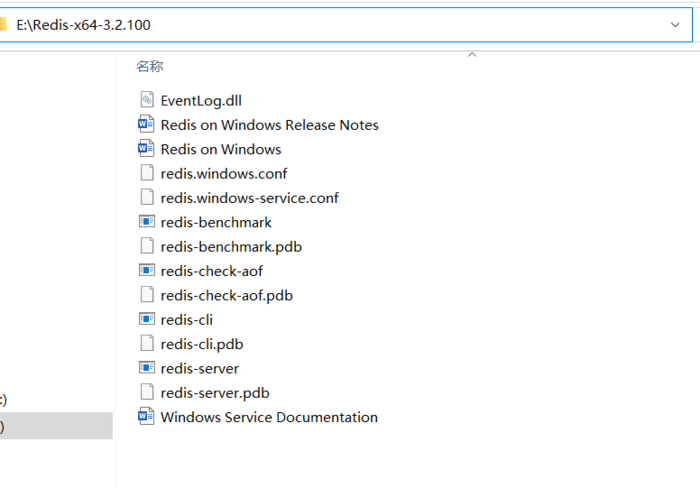Select the redis-check-aof application name
This screenshot has width=700, height=488.
click(212, 271)
